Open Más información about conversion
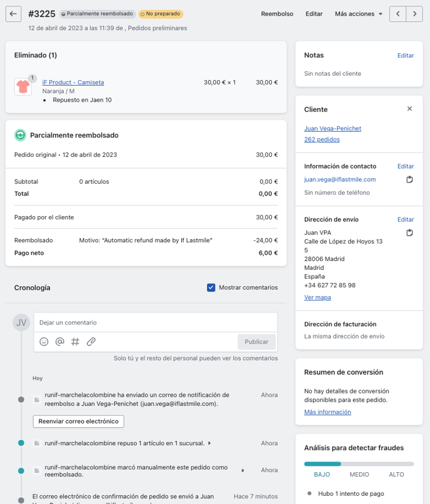 coord(327,412)
